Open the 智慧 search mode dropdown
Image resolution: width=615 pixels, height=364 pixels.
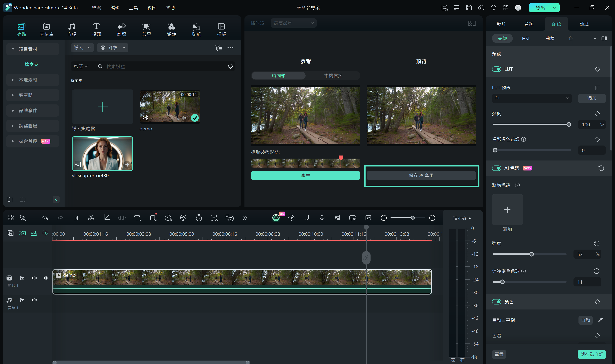point(81,66)
